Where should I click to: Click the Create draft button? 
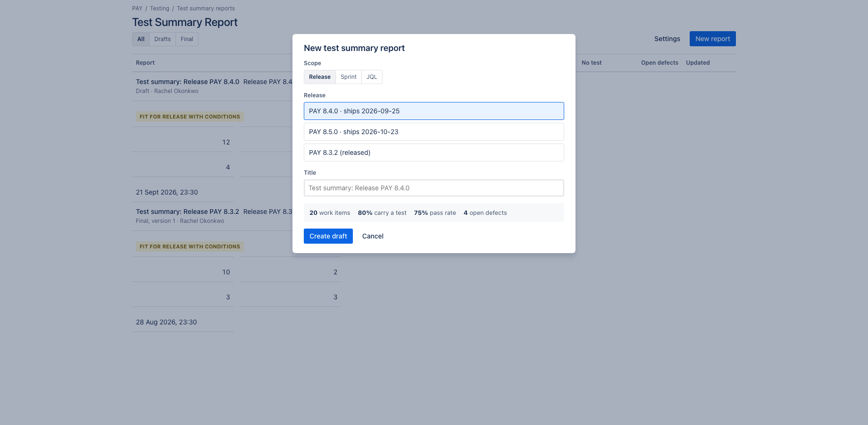[x=328, y=236]
